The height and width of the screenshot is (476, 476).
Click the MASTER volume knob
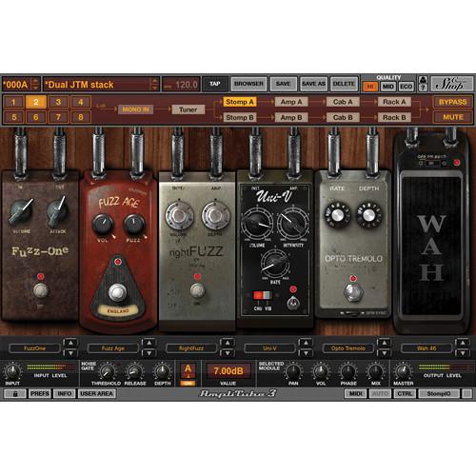click(403, 371)
